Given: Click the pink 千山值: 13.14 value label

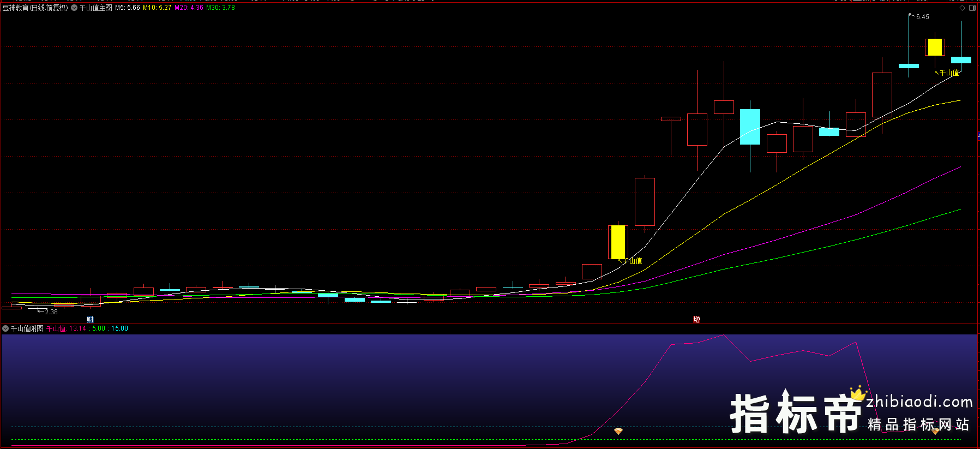Looking at the screenshot, I should (66, 328).
